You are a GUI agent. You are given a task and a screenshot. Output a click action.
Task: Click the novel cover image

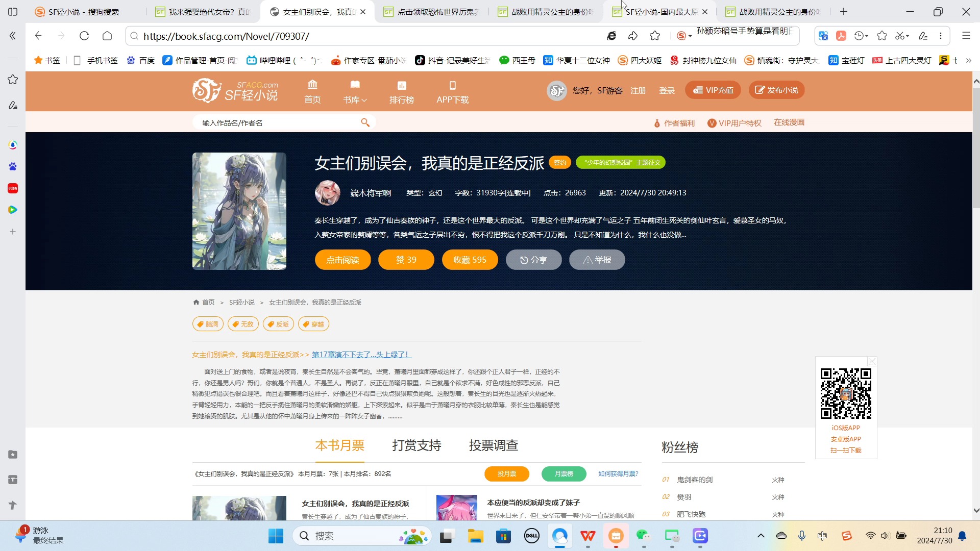pos(239,211)
